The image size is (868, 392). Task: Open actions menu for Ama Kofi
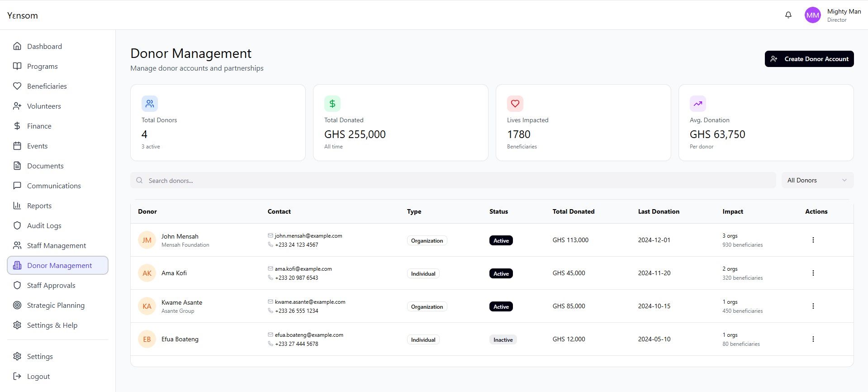[813, 273]
